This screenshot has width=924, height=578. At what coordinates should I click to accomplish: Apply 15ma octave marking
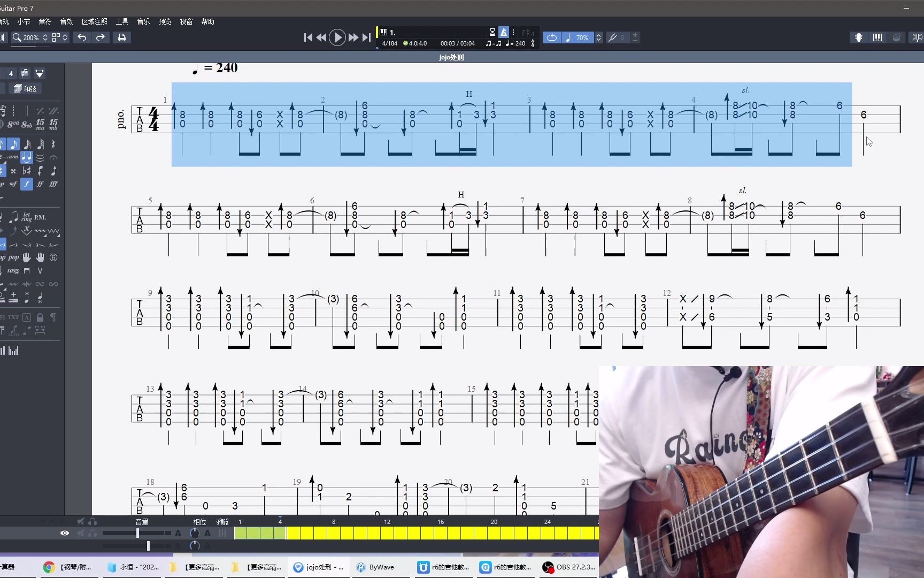click(40, 124)
